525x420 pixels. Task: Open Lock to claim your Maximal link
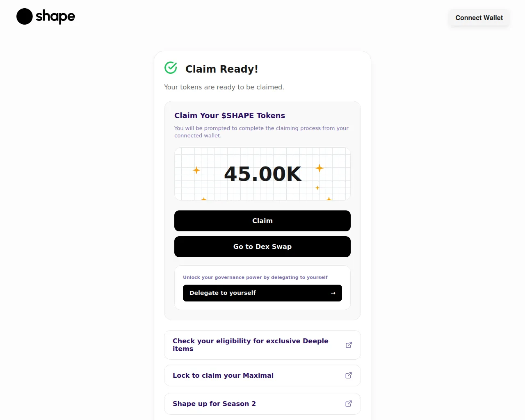(x=223, y=375)
